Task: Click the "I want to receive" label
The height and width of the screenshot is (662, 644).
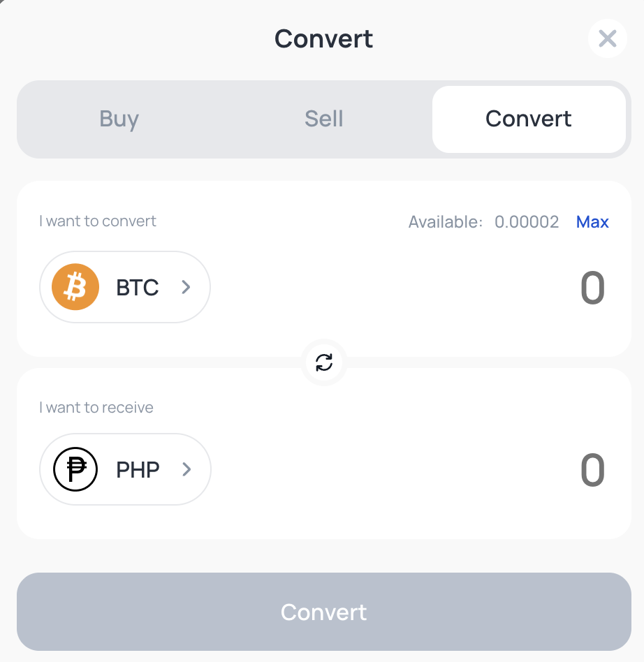Action: point(96,407)
